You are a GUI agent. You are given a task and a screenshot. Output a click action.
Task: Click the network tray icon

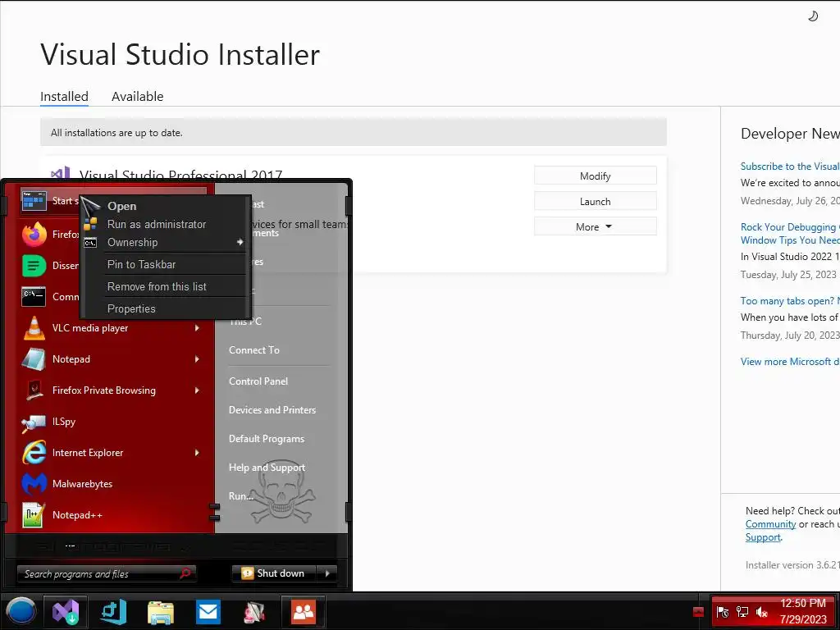(742, 612)
